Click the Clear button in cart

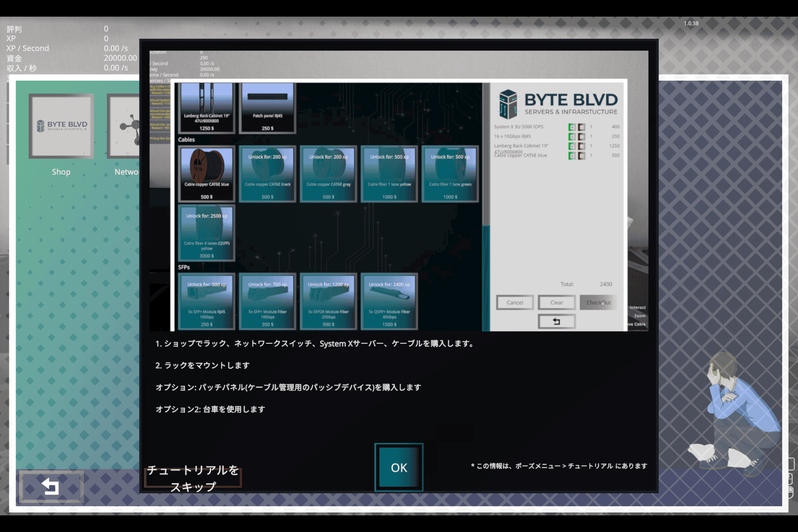tap(556, 302)
